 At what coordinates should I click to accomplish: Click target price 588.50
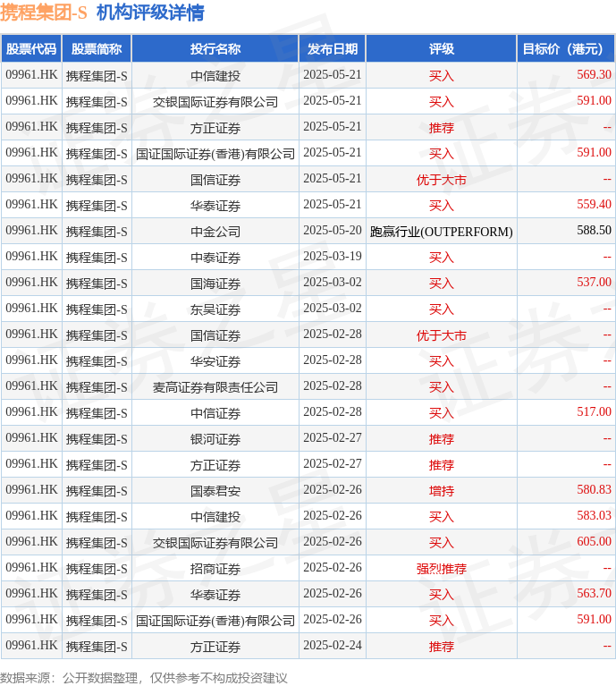pos(594,230)
